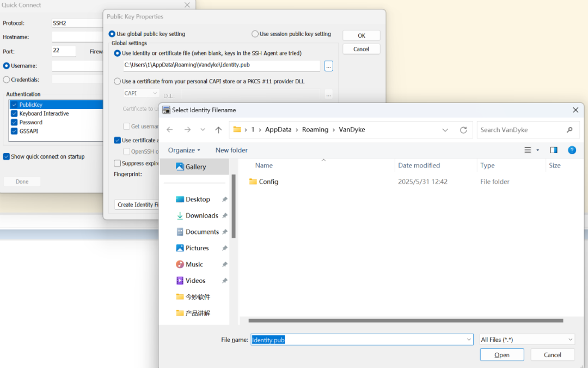Expand the view options dropdown arrow

pos(538,150)
